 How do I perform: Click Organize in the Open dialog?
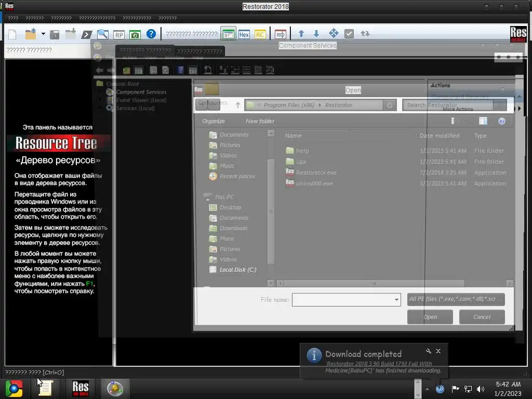coord(214,121)
